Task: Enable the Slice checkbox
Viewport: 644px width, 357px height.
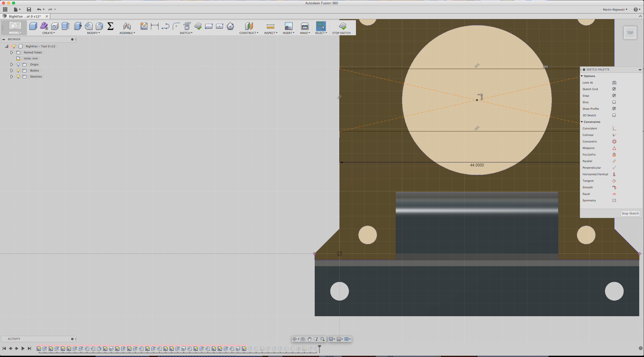Action: (614, 102)
